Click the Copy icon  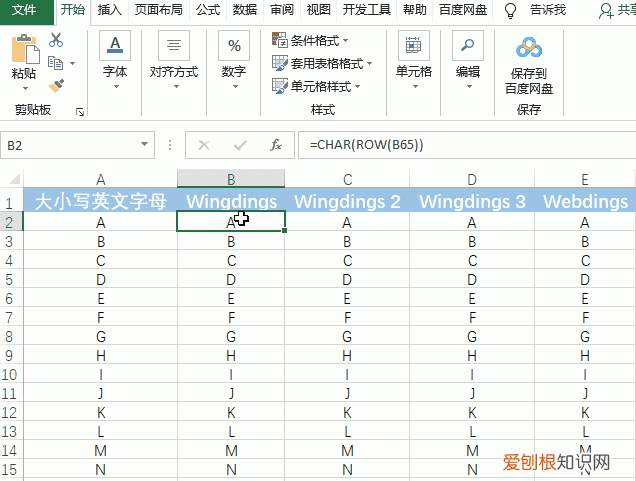tap(56, 63)
